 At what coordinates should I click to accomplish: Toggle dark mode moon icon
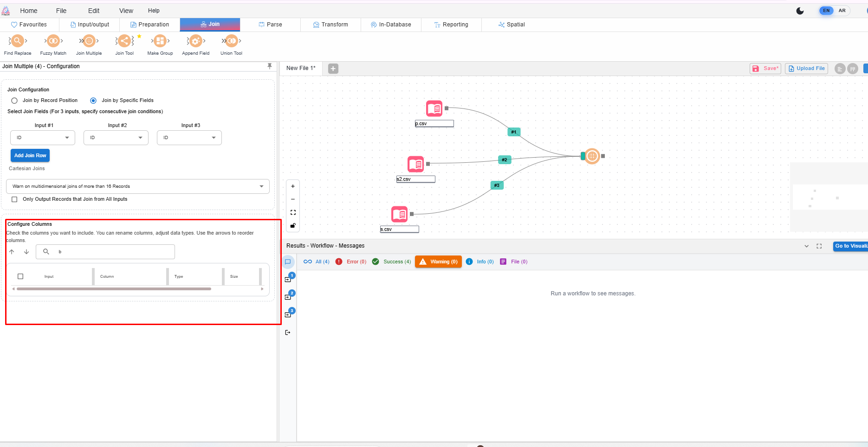pyautogui.click(x=800, y=11)
